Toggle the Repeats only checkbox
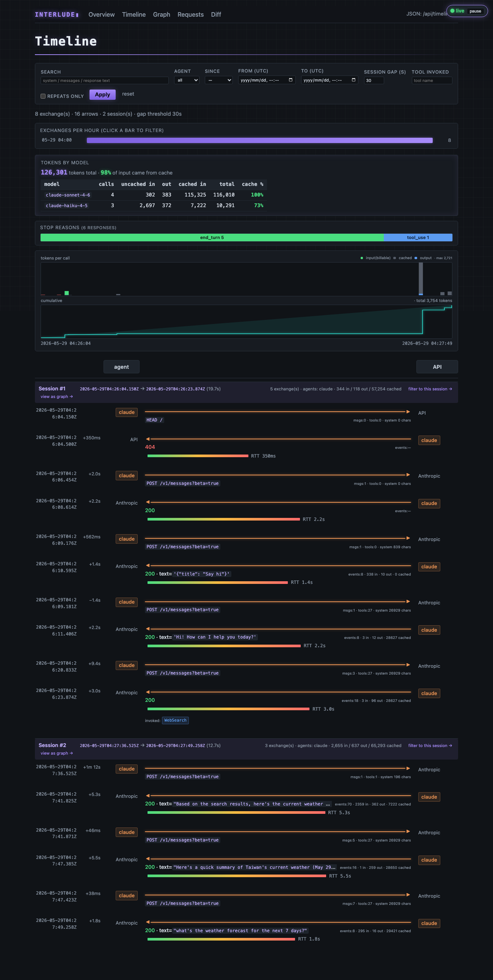This screenshot has width=493, height=980. point(43,96)
